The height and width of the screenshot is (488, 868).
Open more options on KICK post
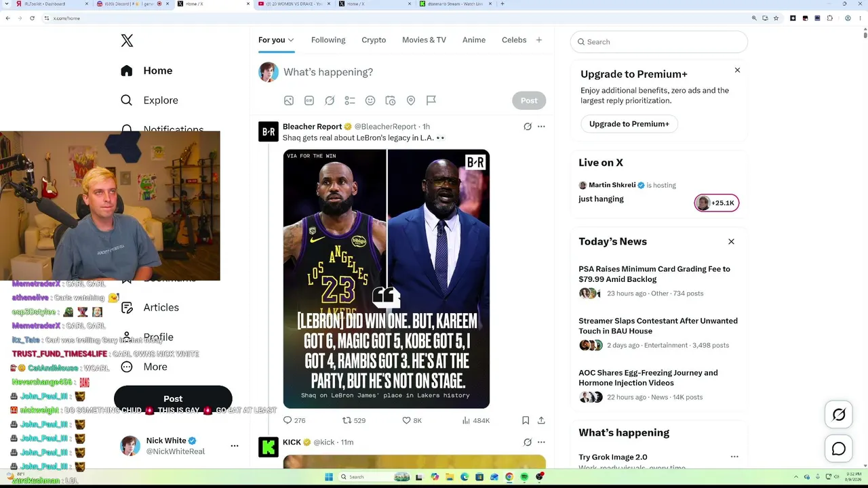tap(541, 442)
